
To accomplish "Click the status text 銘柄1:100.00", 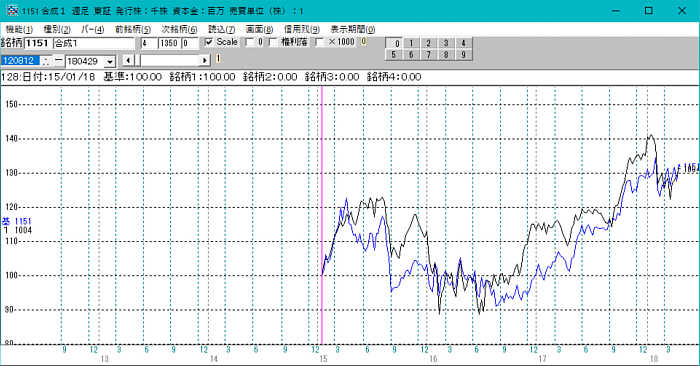I will (202, 77).
